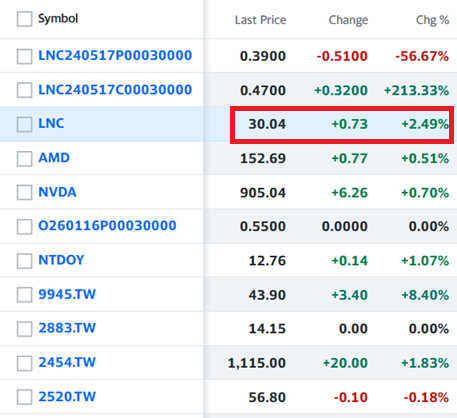Select the LNC row checkbox
Viewport: 457px width, 418px height.
[24, 124]
